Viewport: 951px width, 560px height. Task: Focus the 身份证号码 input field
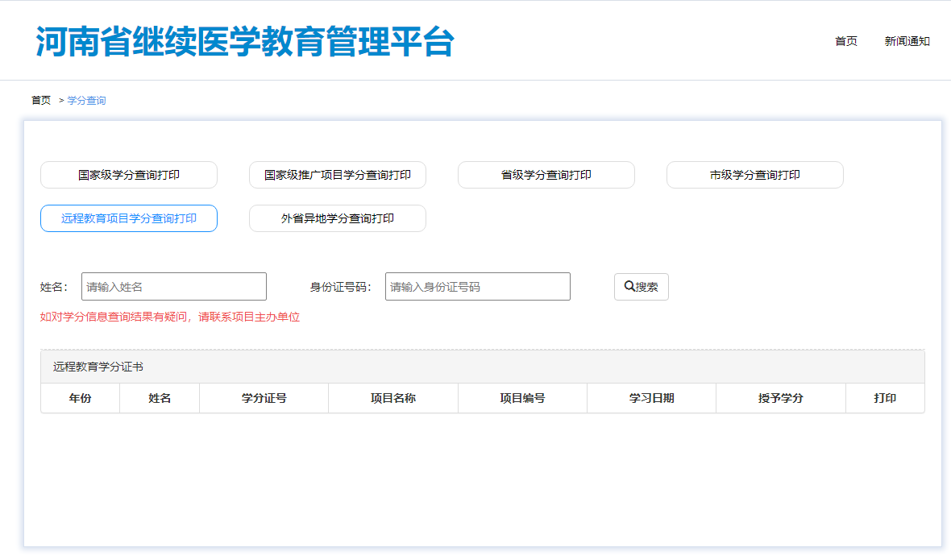478,287
